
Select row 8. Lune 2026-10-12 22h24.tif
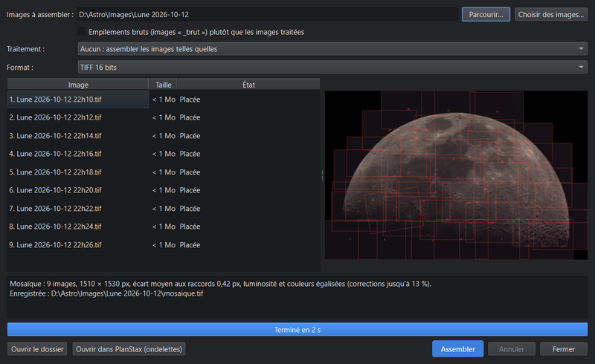click(164, 227)
